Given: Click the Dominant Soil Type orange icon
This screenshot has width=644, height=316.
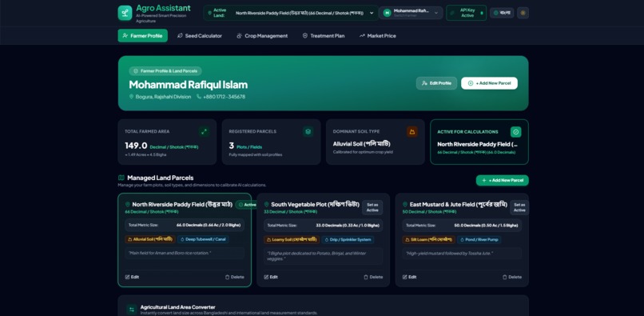Looking at the screenshot, I should (412, 132).
